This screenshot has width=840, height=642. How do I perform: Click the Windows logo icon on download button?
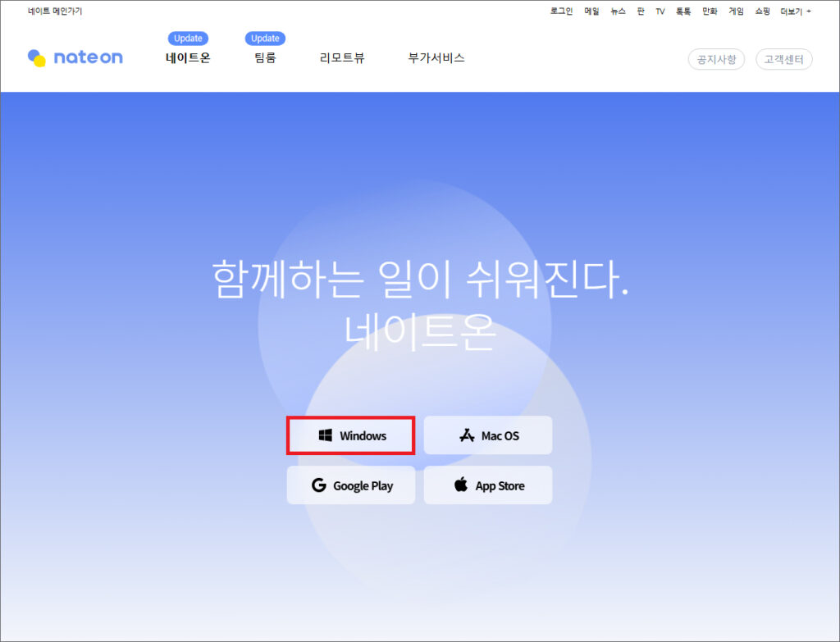coord(326,435)
